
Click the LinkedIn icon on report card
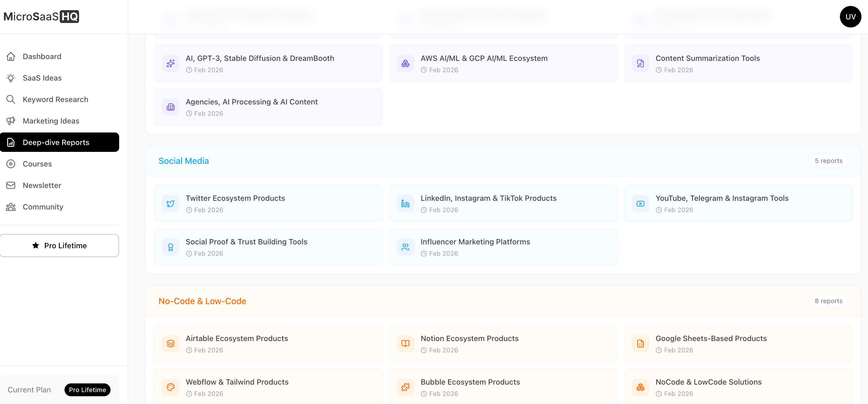tap(405, 204)
